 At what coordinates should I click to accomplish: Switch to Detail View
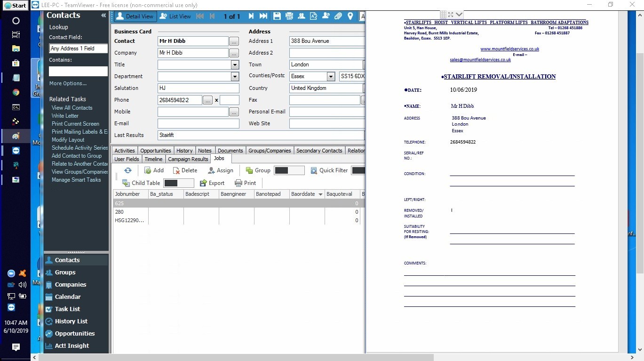tap(135, 16)
